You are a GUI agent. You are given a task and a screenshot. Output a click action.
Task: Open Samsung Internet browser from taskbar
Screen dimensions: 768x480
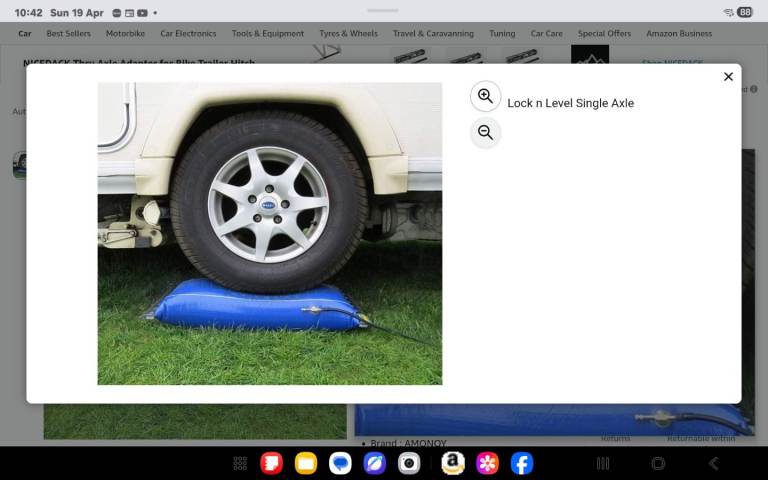pos(374,463)
